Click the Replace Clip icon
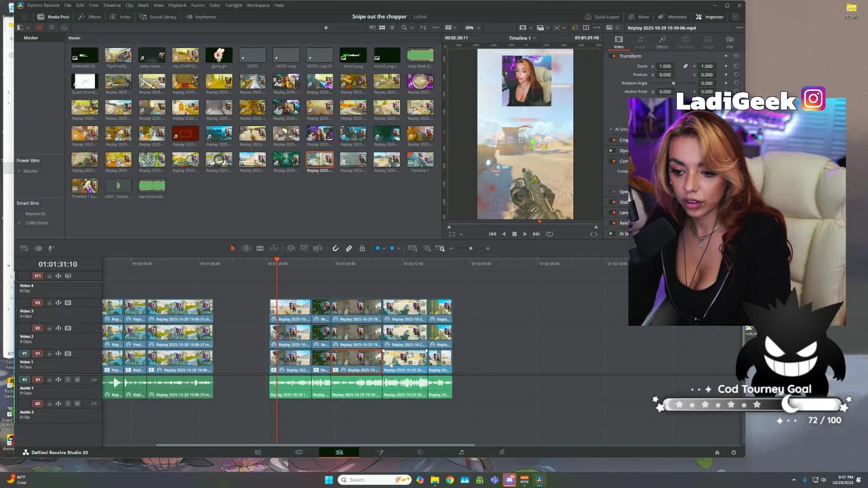The height and width of the screenshot is (488, 868). coord(318,249)
